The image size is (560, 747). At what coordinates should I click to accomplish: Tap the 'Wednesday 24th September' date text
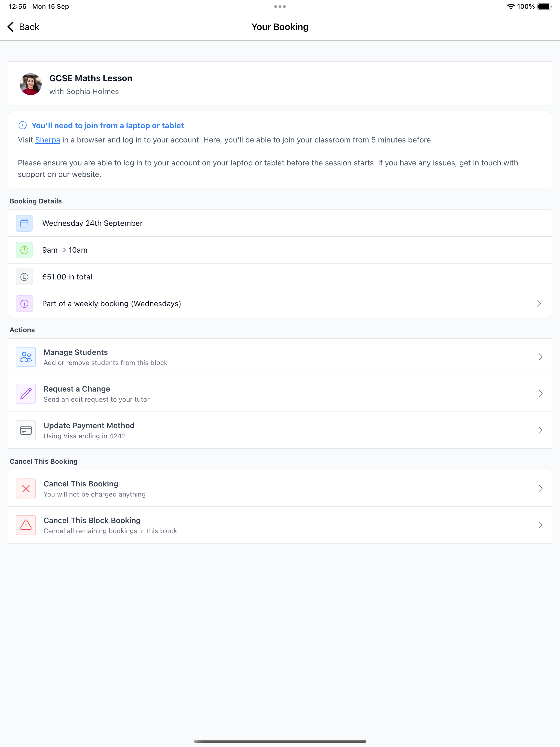92,223
